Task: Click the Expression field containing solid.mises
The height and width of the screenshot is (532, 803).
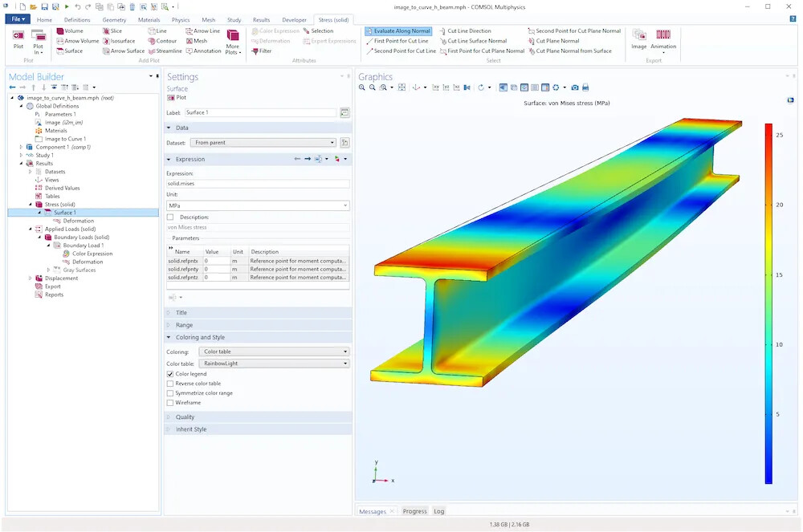Action: [x=257, y=184]
